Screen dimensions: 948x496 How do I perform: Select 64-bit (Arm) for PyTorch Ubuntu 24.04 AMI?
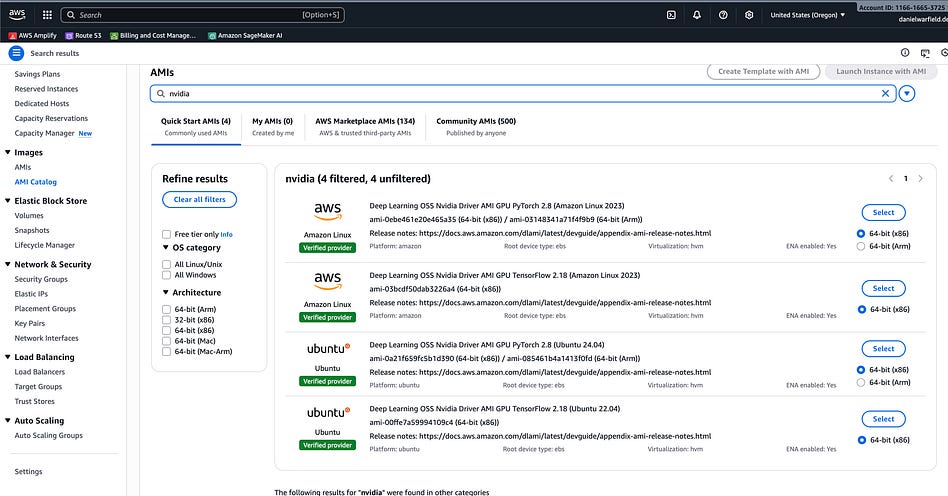point(861,382)
